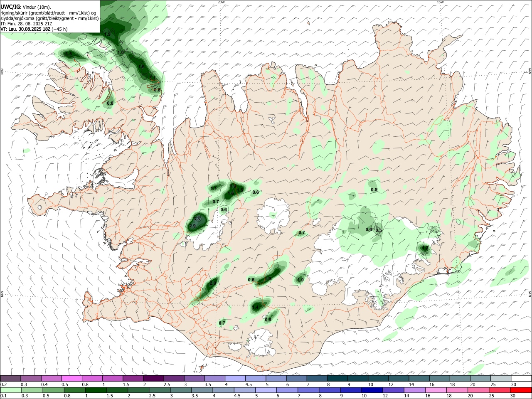Pick the darkest green 1 swatch in the bottom legend row
The height and width of the screenshot is (399, 532).
96,390
